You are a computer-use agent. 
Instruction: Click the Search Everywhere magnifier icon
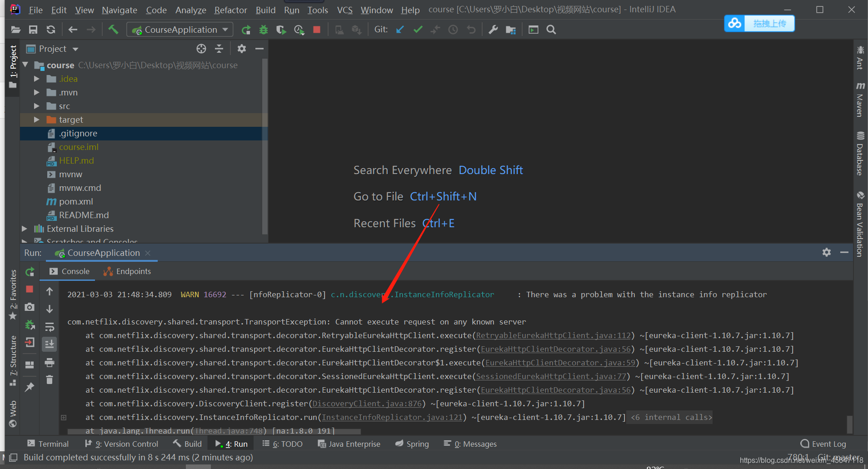pyautogui.click(x=551, y=30)
